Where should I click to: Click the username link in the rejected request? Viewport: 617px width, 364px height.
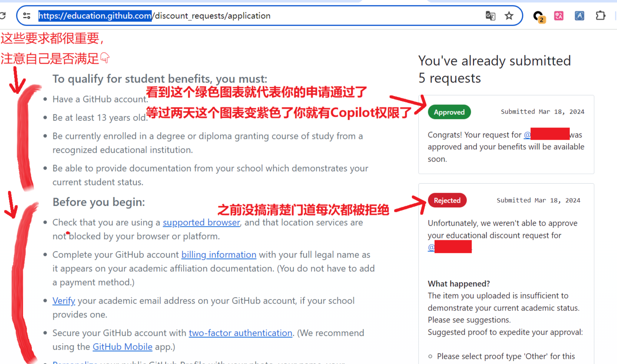[450, 247]
